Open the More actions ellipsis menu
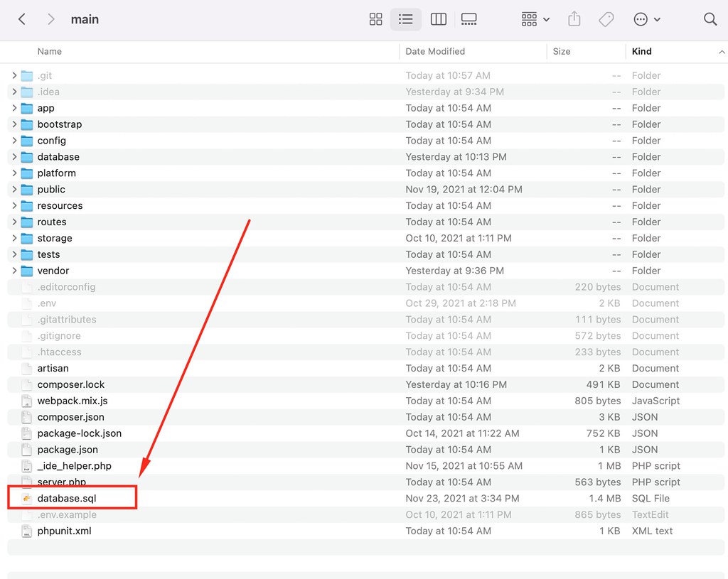The image size is (728, 579). click(647, 19)
